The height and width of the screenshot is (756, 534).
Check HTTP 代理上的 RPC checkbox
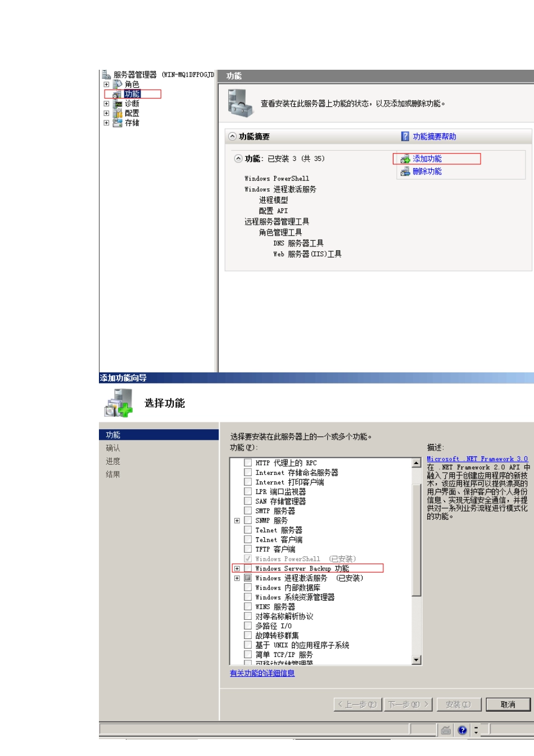click(x=248, y=462)
